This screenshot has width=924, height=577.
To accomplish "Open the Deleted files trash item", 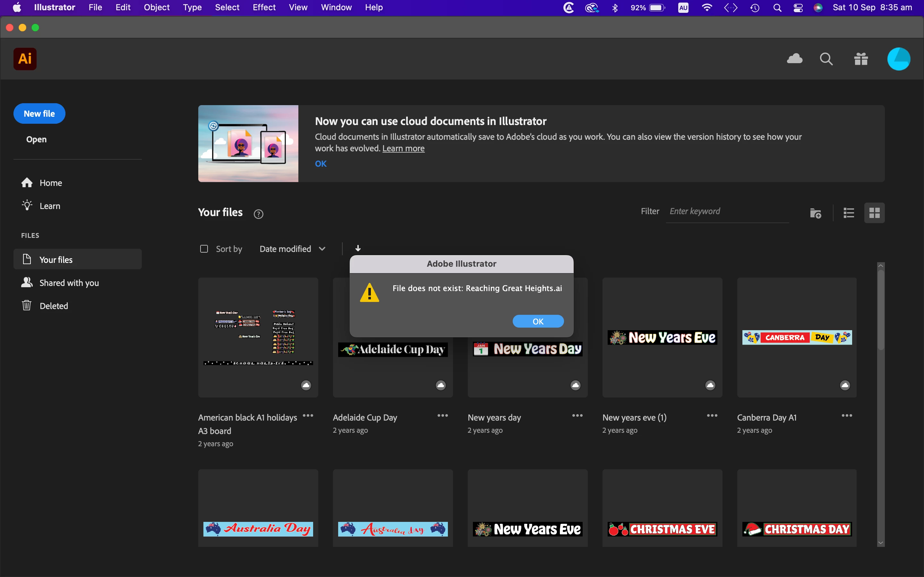I will point(54,306).
